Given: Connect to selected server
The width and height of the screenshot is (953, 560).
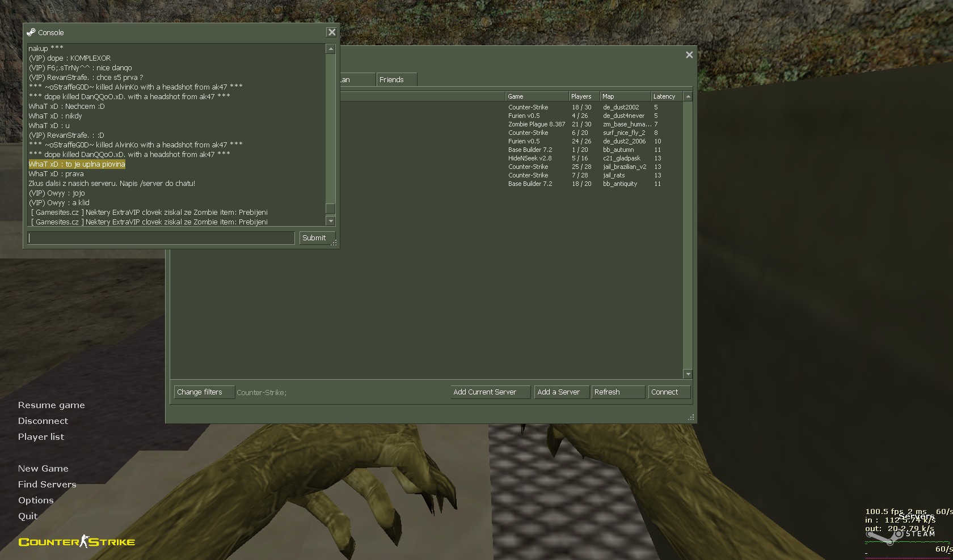Looking at the screenshot, I should tap(669, 392).
